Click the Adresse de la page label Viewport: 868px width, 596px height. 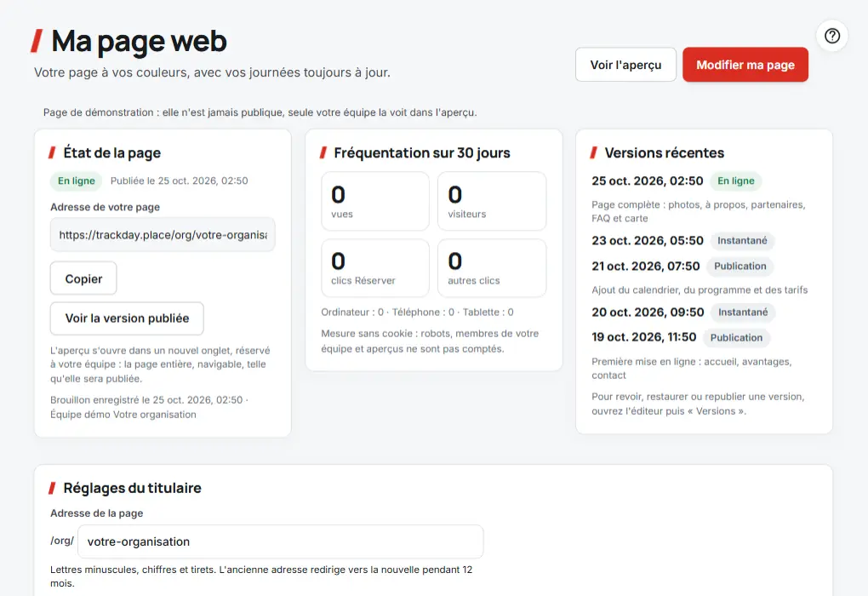(97, 513)
